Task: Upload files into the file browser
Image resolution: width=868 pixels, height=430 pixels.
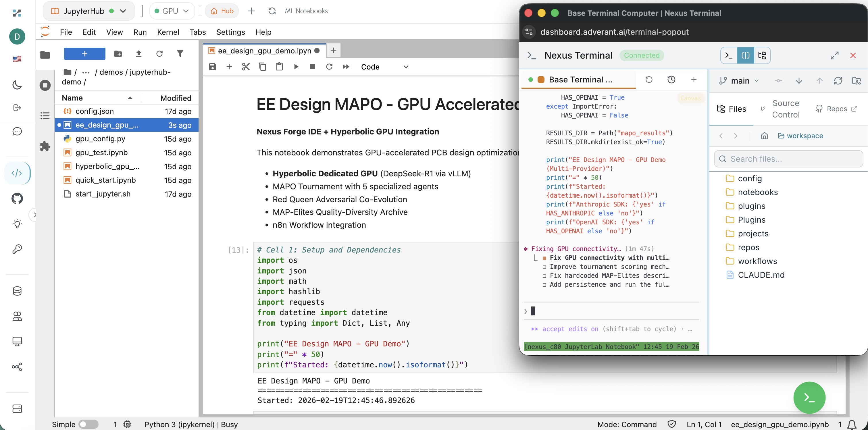Action: point(139,54)
